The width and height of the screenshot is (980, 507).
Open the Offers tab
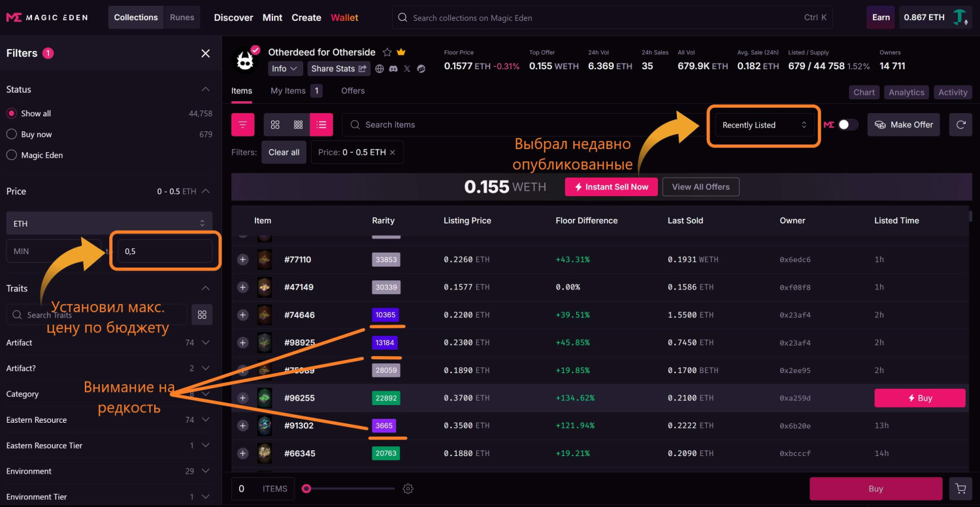[353, 91]
